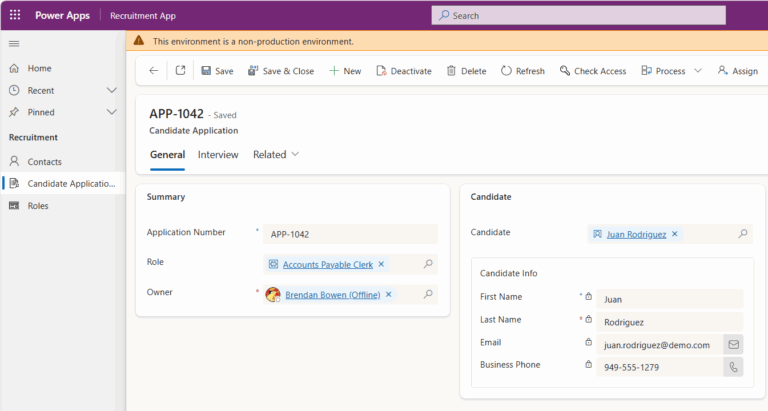
Task: Click the Last Name lock icon
Action: pyautogui.click(x=589, y=319)
